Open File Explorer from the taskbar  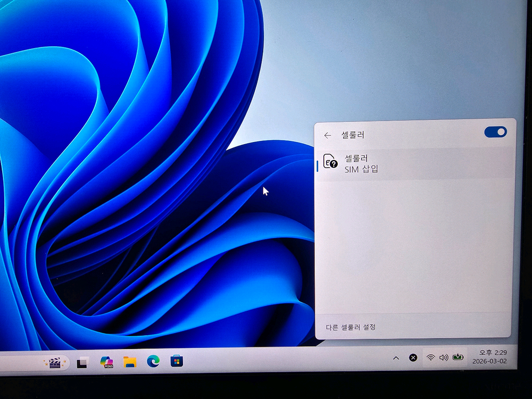[130, 362]
